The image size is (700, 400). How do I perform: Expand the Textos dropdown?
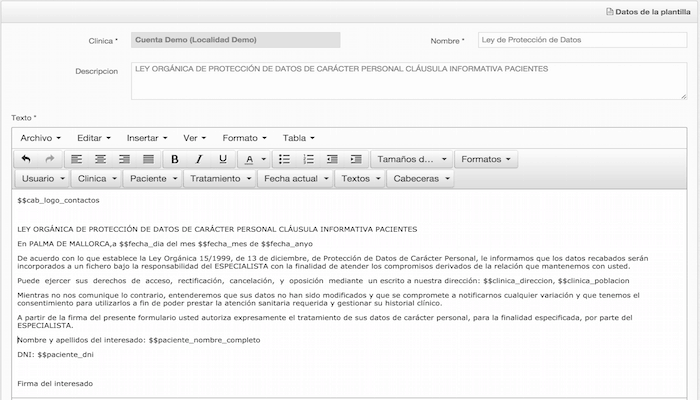pyautogui.click(x=360, y=179)
